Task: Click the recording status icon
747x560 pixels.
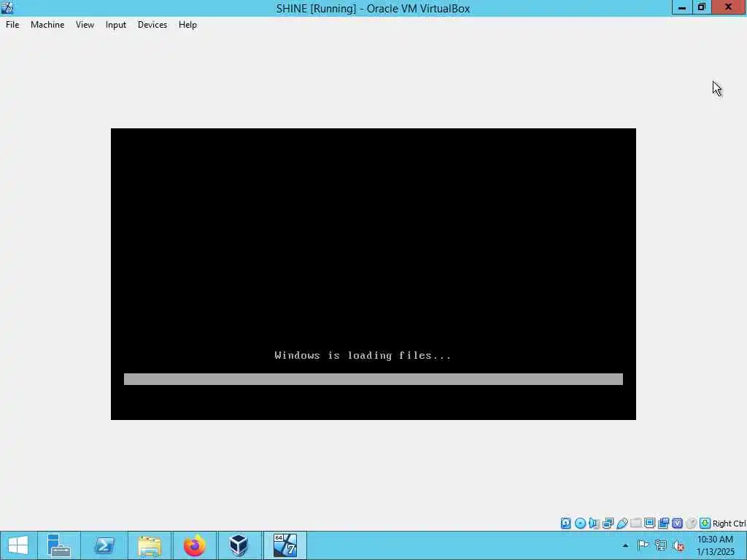Action: (663, 524)
